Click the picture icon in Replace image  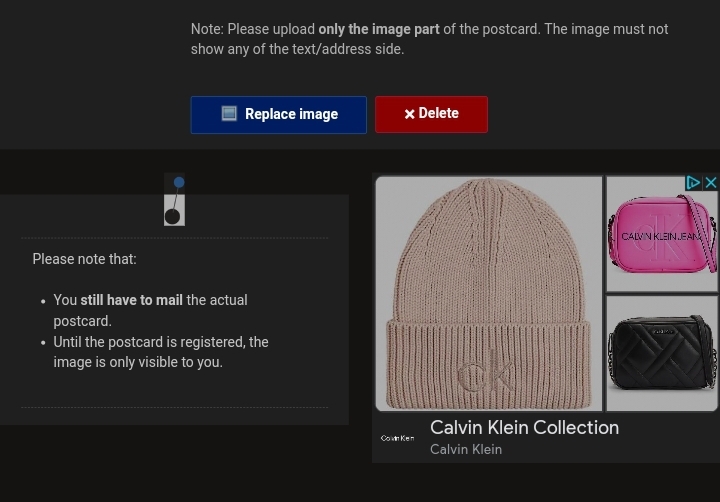pos(229,113)
